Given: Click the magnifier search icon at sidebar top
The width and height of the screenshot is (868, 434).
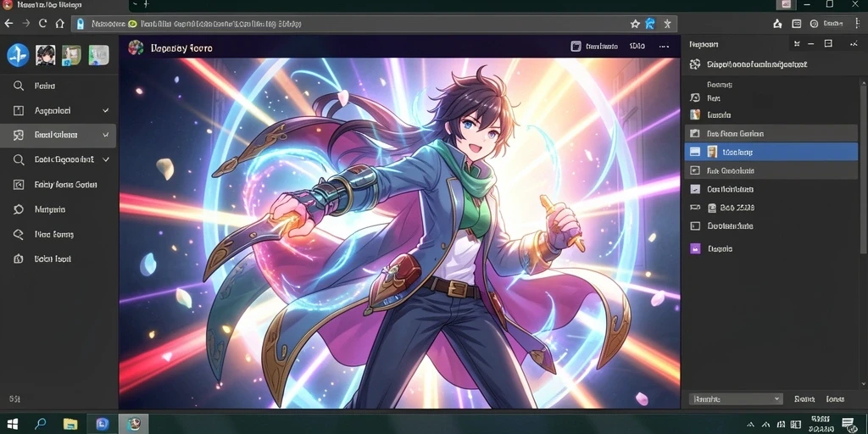Looking at the screenshot, I should (19, 86).
